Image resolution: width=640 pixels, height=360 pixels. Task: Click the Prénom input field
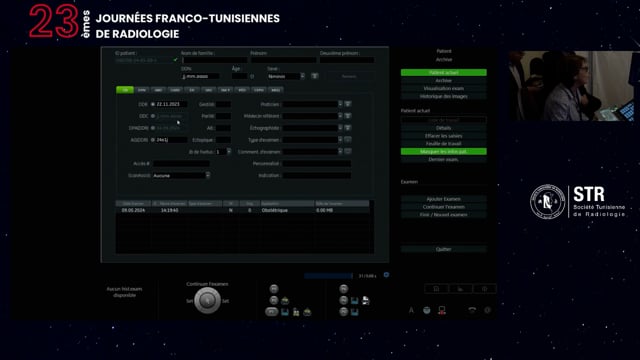click(283, 60)
